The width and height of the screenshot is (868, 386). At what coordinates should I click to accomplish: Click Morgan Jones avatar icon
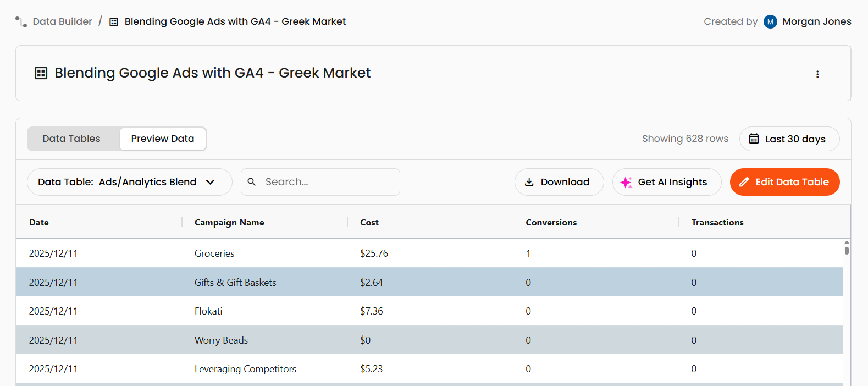tap(770, 21)
